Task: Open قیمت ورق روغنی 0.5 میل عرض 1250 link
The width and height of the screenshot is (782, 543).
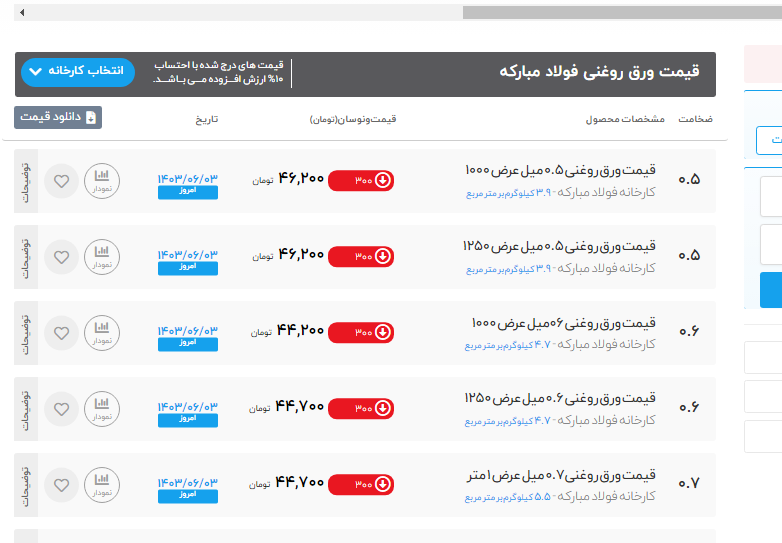Action: pyautogui.click(x=559, y=246)
